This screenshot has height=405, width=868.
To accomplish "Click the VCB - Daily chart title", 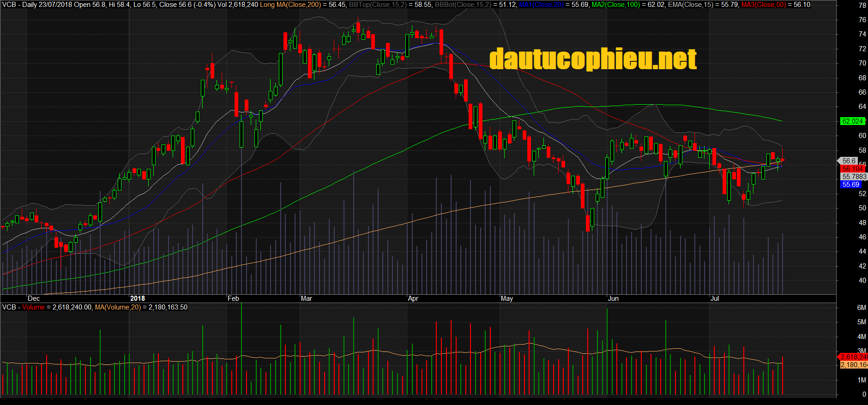I will (x=19, y=5).
